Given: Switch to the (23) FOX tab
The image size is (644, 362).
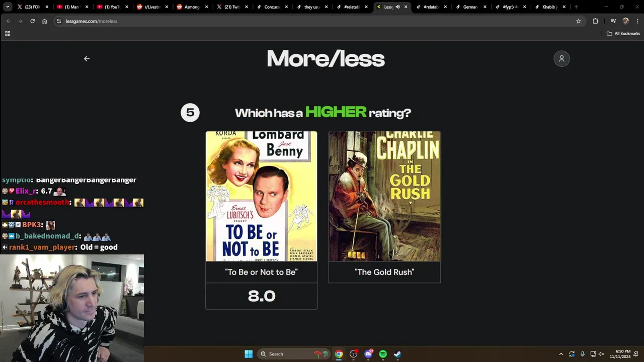Looking at the screenshot, I should [33, 7].
